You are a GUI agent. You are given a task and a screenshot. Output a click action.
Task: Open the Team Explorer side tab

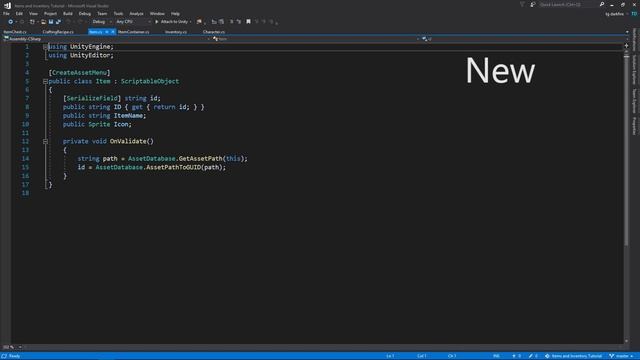634,101
